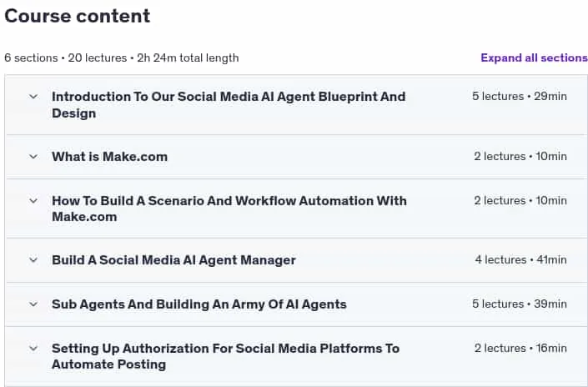
Task: Expand the What is Make.com chevron
Action: (33, 157)
